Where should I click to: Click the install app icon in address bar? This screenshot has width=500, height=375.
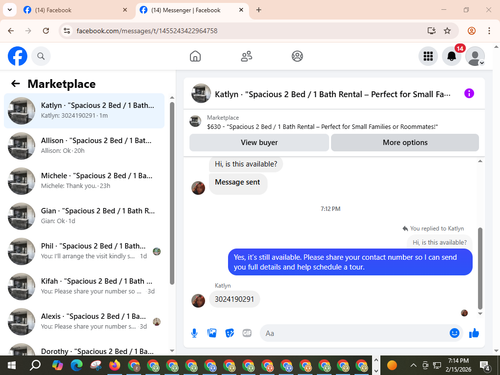(x=431, y=31)
